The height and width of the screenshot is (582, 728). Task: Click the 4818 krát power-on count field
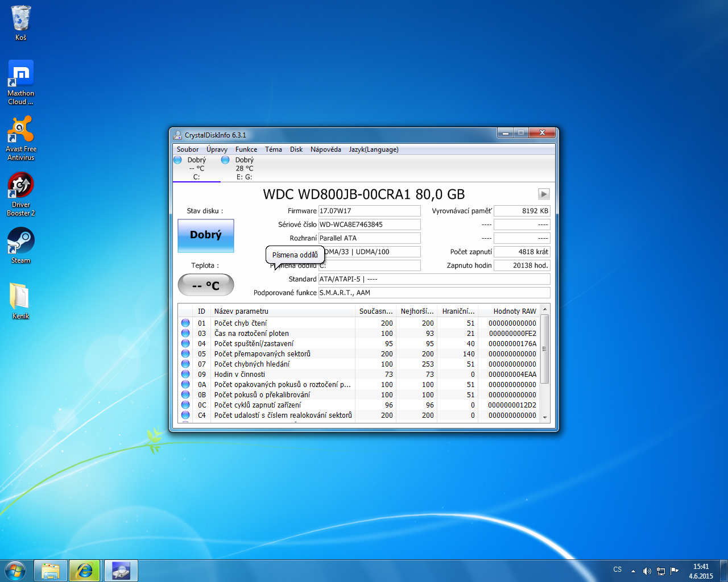pos(522,252)
